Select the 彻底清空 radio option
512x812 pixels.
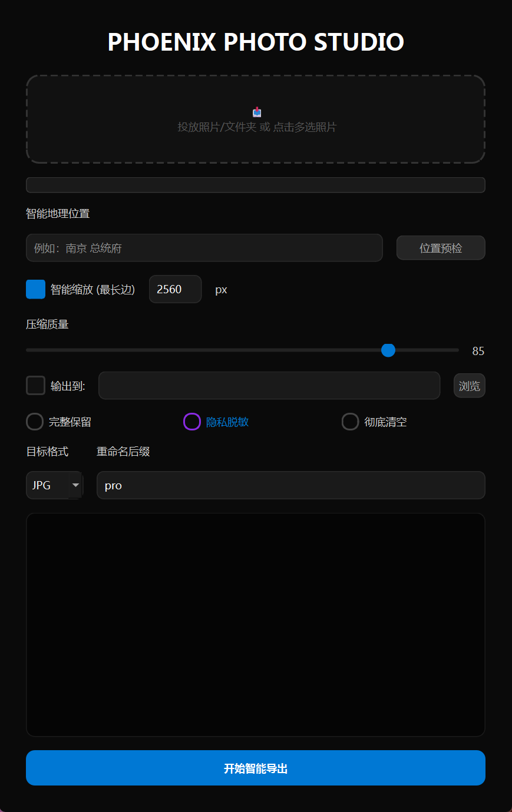click(x=350, y=422)
